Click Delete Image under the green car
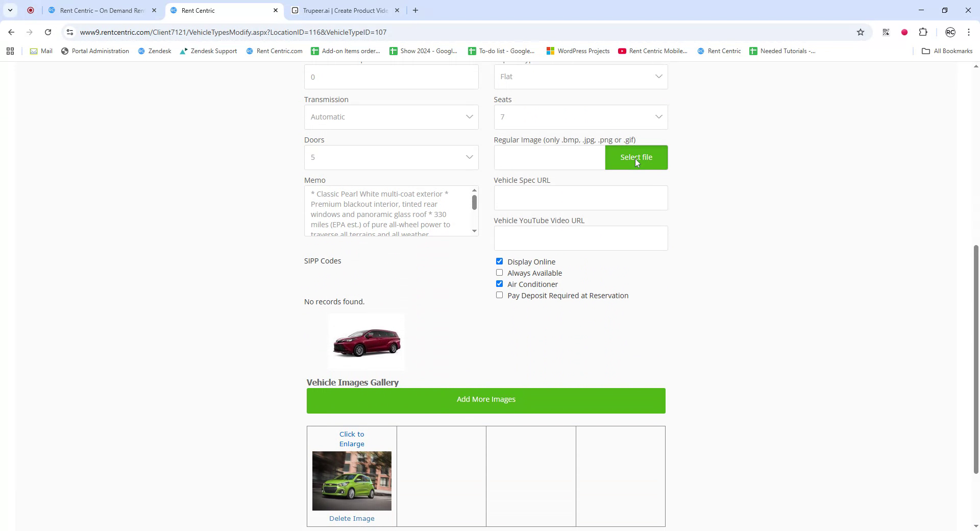Image resolution: width=980 pixels, height=531 pixels. [352, 518]
